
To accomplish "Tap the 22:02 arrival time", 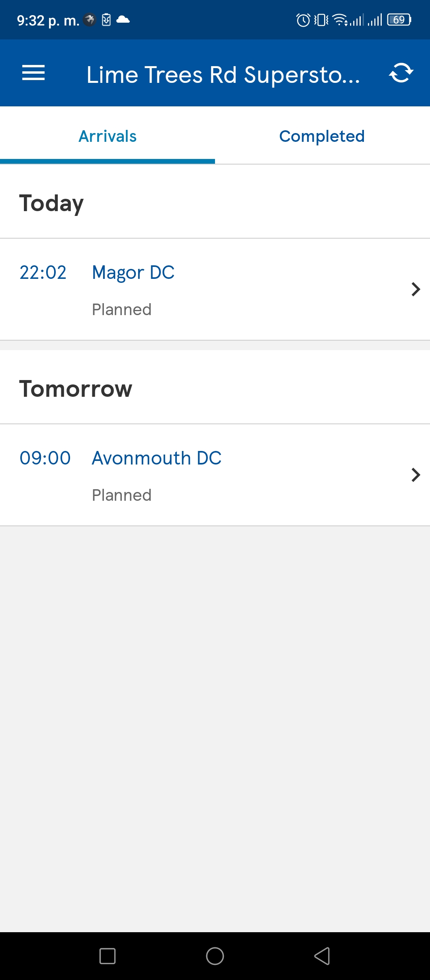I will pos(43,273).
